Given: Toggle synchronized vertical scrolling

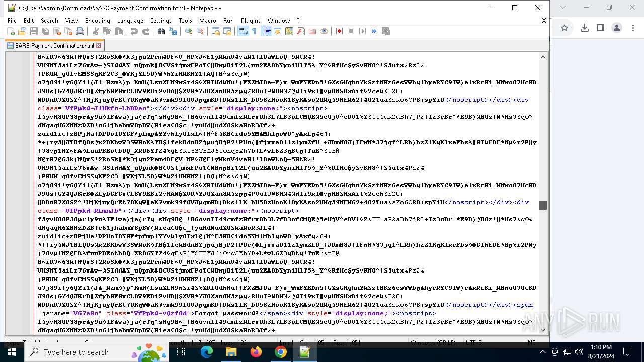Looking at the screenshot, I should pos(216,31).
